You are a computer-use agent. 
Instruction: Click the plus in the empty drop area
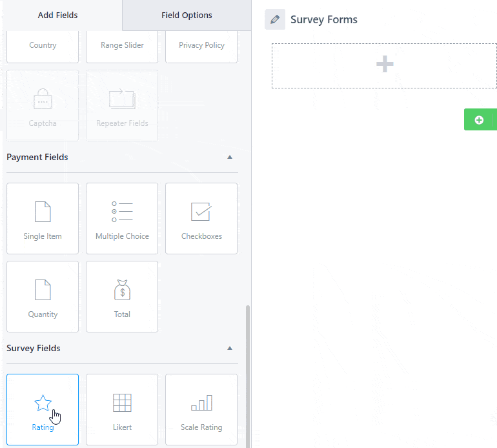[385, 64]
